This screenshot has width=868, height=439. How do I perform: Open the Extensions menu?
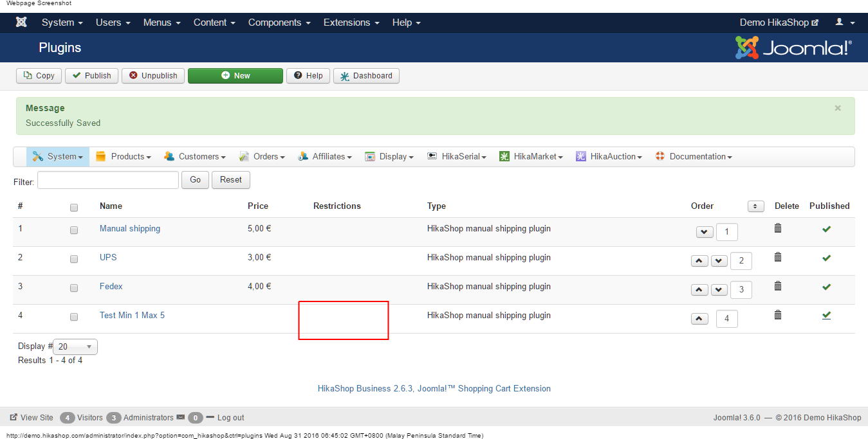tap(351, 22)
